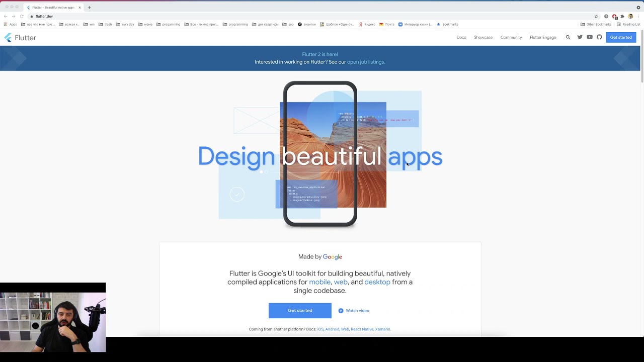Viewport: 644px width, 362px height.
Task: Expand the 'мамо' bookmark folder
Action: [x=145, y=24]
